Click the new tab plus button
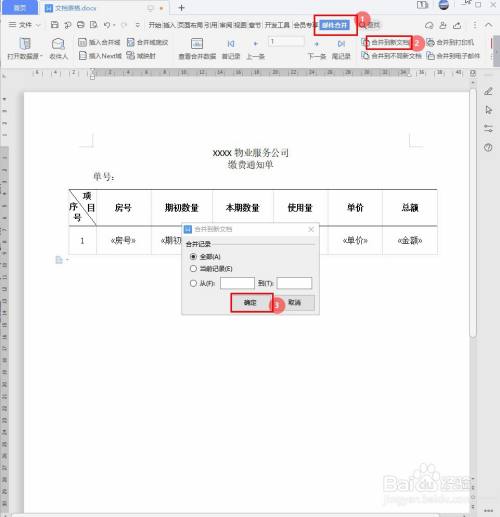Viewport: 500px width, 517px height. [x=181, y=8]
